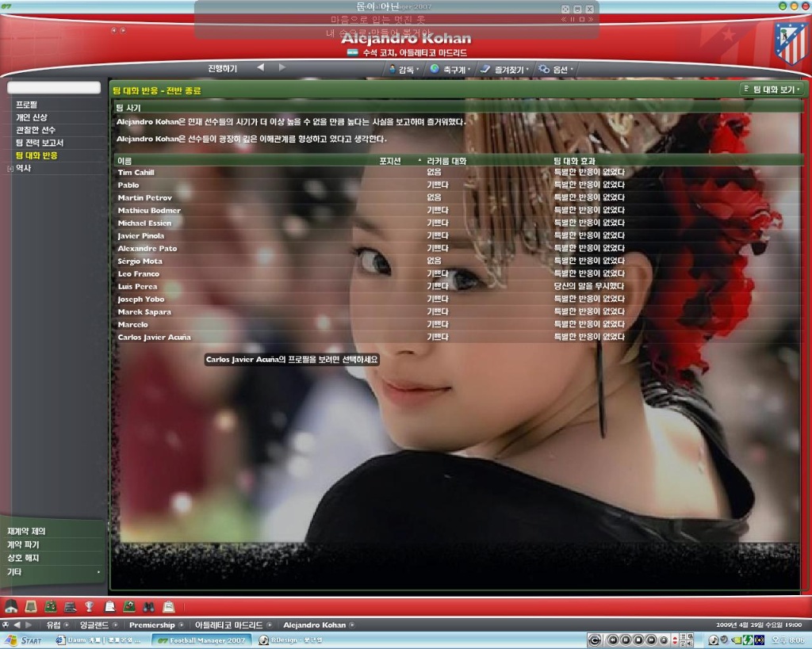Open the 옵션 menu
This screenshot has height=649, width=812.
pyautogui.click(x=556, y=70)
